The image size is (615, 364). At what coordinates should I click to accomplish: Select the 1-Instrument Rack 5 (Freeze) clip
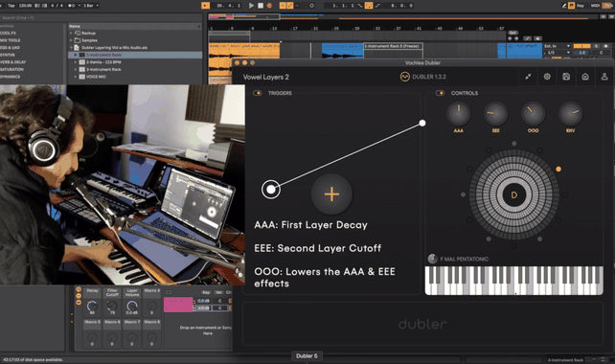pyautogui.click(x=393, y=46)
